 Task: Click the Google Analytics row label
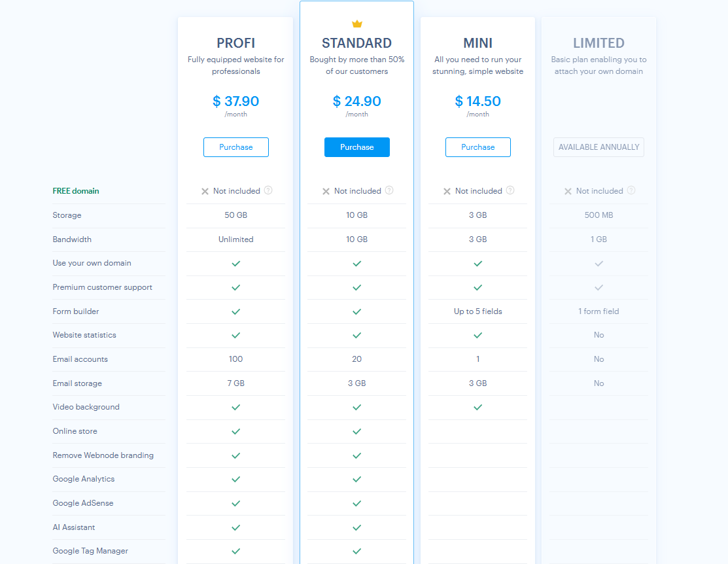click(x=84, y=479)
